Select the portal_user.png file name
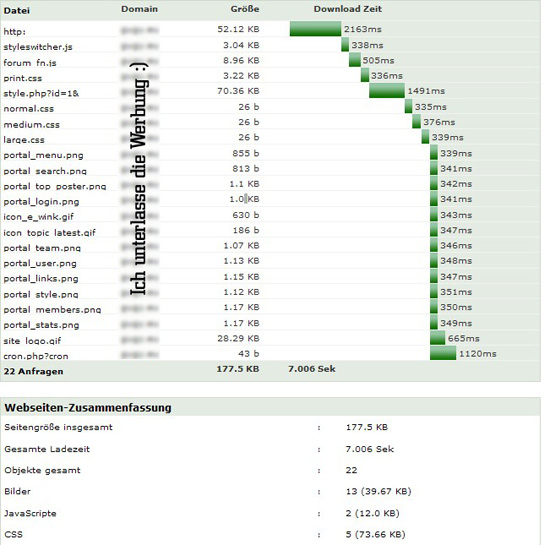 coord(40,263)
